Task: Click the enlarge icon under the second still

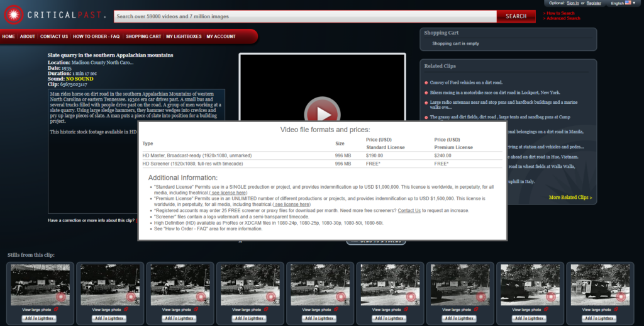Action: pos(126,310)
